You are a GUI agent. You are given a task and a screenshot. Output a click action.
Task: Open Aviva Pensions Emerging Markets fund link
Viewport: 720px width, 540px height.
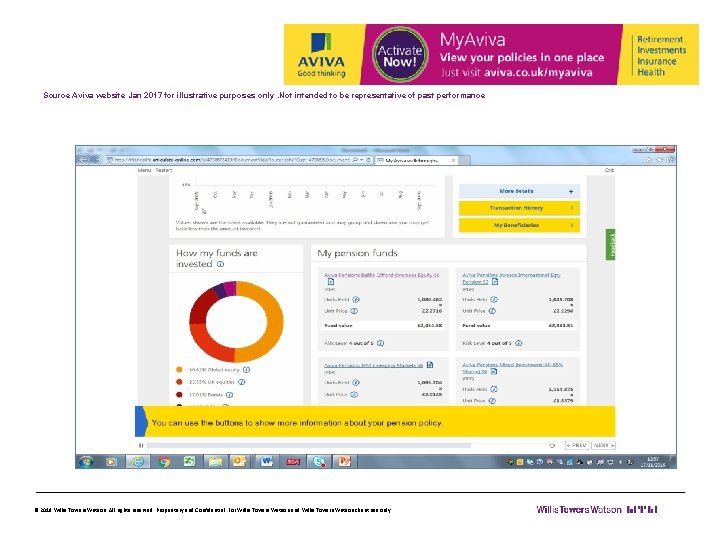click(x=373, y=366)
